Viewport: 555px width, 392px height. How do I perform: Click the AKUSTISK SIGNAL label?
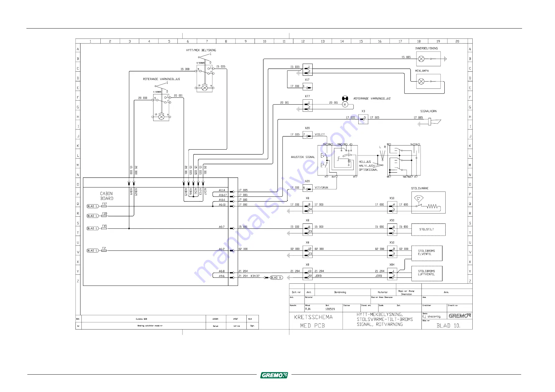tap(303, 157)
